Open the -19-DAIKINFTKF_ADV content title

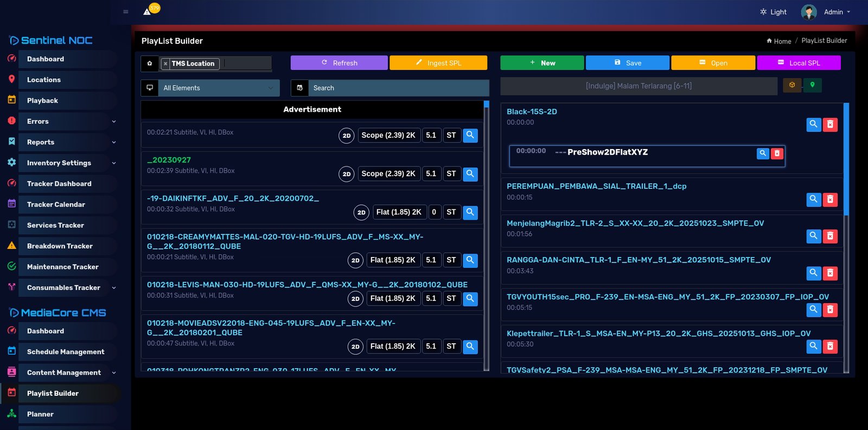click(x=233, y=198)
